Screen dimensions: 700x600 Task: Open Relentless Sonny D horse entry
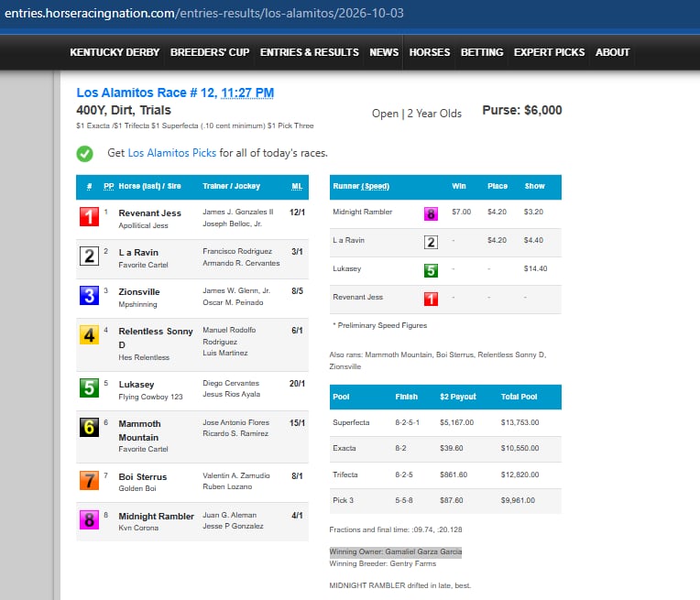pyautogui.click(x=156, y=337)
